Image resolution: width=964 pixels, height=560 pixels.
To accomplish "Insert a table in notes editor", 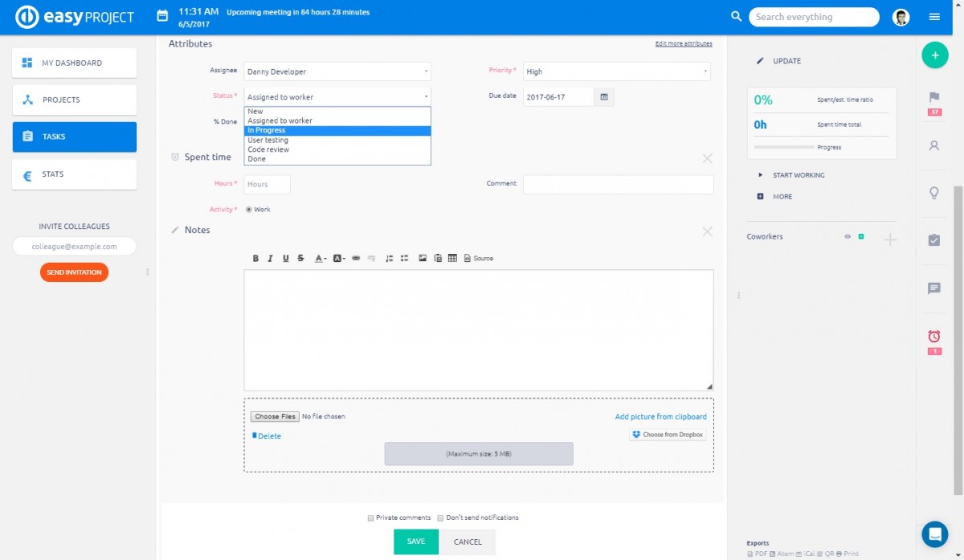I will (452, 259).
